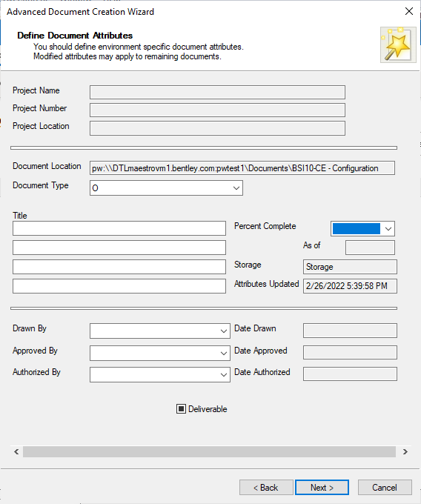
Task: Click the Project Name field
Action: coord(218,92)
